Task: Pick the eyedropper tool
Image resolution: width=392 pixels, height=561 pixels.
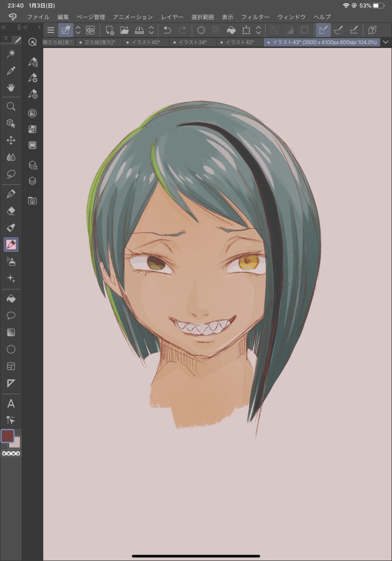Action: pyautogui.click(x=11, y=71)
